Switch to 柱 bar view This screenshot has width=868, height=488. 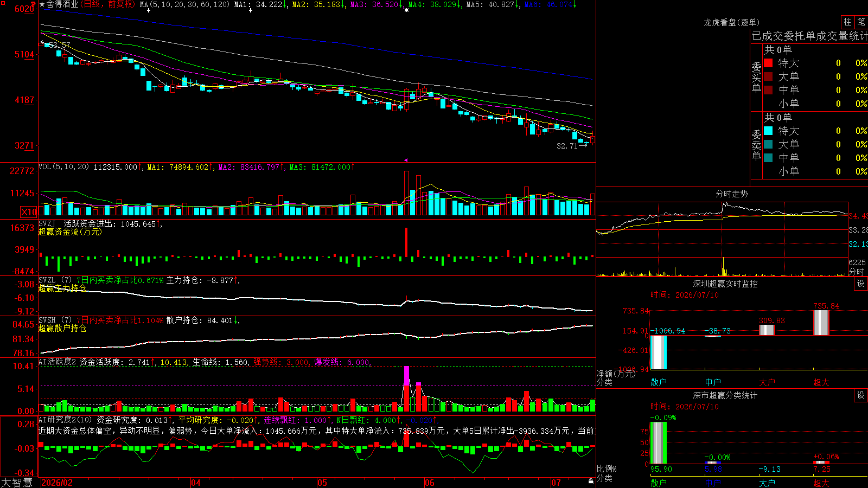click(847, 22)
